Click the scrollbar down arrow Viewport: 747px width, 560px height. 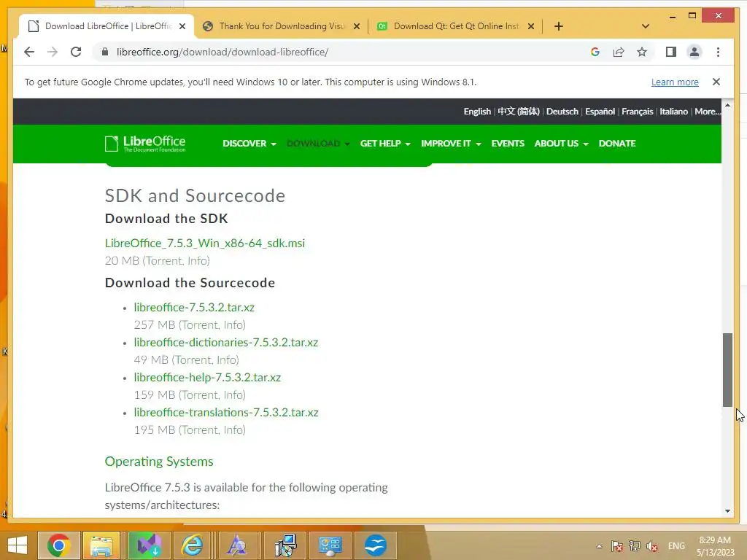pyautogui.click(x=727, y=511)
